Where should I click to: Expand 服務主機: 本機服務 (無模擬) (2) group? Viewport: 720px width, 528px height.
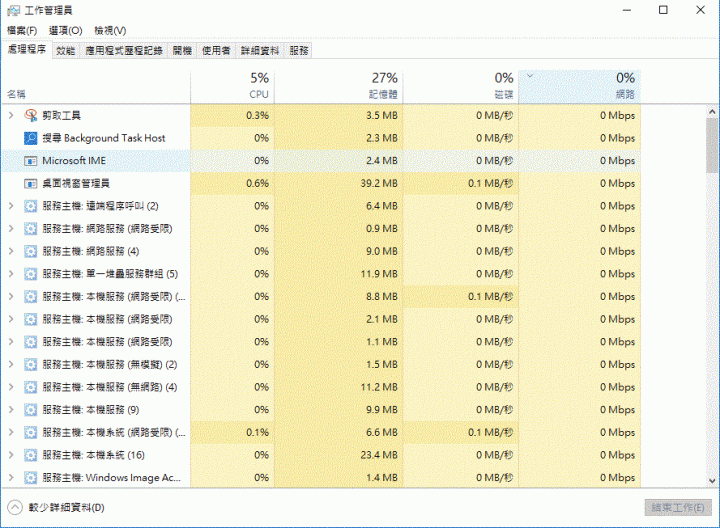[x=11, y=364]
